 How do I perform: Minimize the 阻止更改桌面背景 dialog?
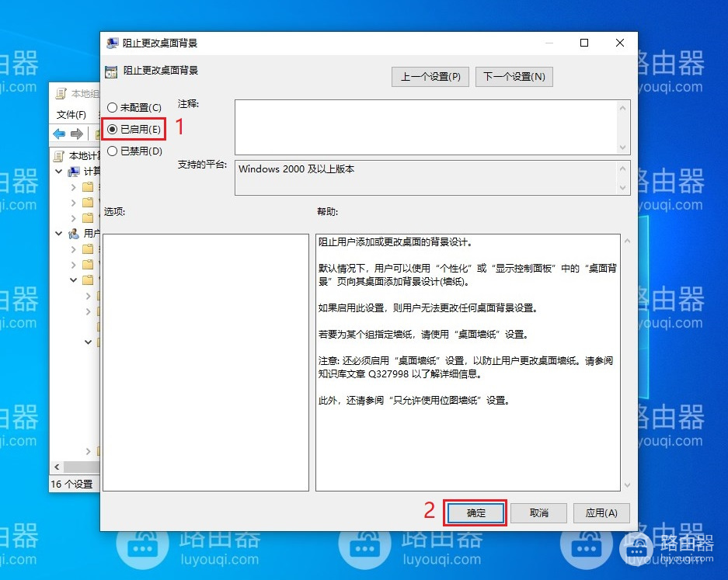click(x=549, y=43)
